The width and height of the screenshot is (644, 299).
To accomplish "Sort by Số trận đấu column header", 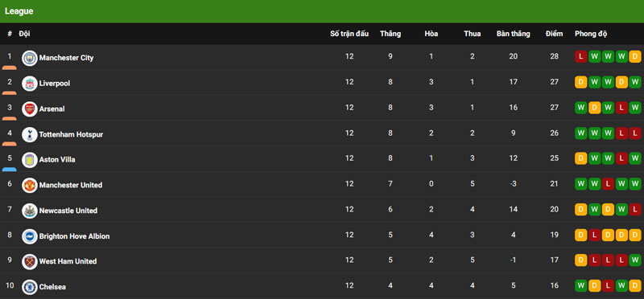I will [x=349, y=34].
